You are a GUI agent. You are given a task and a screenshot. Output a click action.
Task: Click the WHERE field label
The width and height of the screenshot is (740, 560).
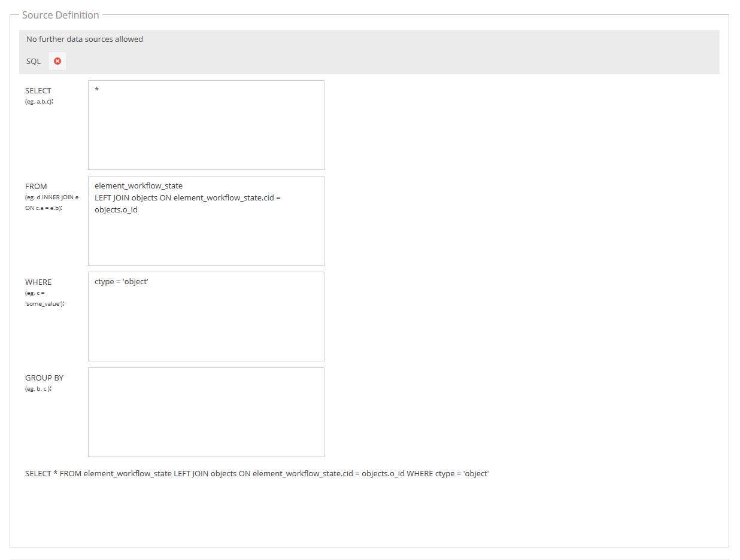[38, 282]
